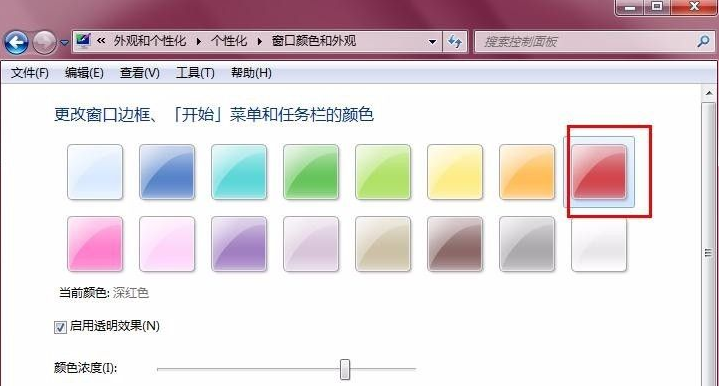Screen dimensions: 719x386
Task: Pick the tan beige color swatch
Action: tap(383, 244)
